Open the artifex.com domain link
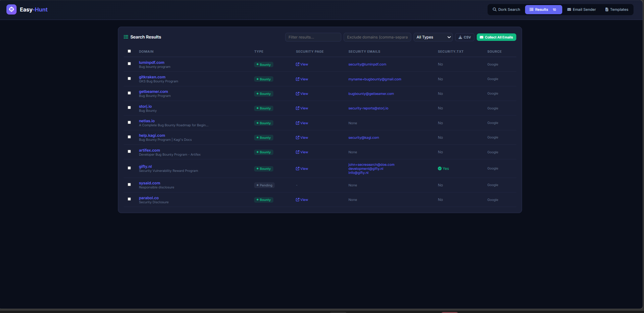Image resolution: width=644 pixels, height=313 pixels. pos(149,150)
